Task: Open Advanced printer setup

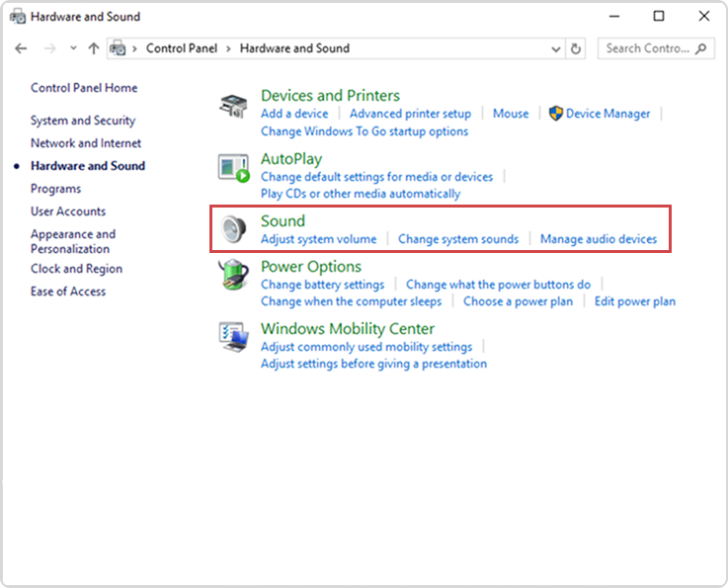Action: click(411, 114)
